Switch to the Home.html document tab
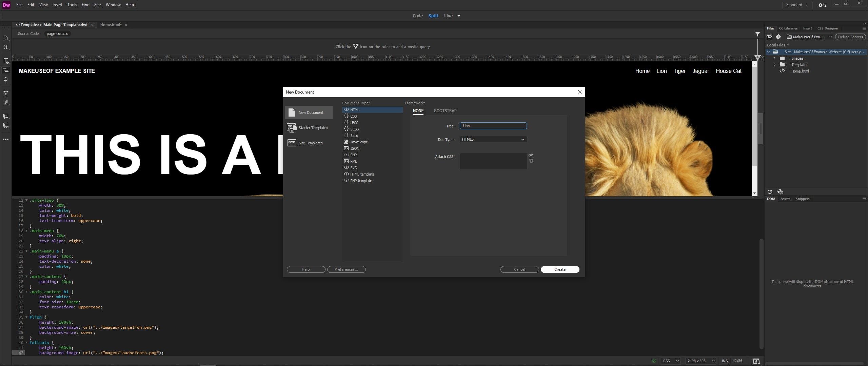This screenshot has width=868, height=366. [111, 25]
